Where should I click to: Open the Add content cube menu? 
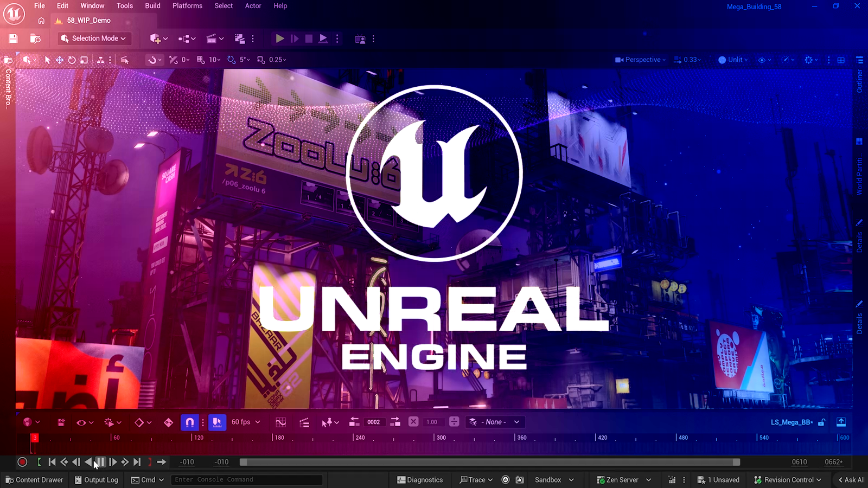click(x=158, y=38)
